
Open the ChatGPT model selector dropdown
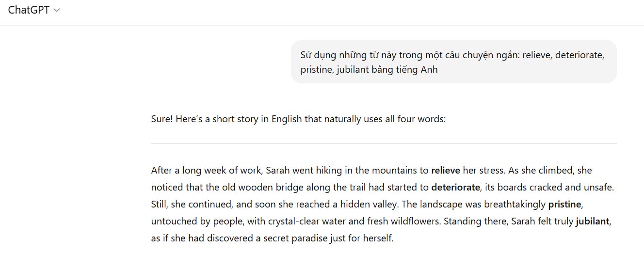pos(33,10)
